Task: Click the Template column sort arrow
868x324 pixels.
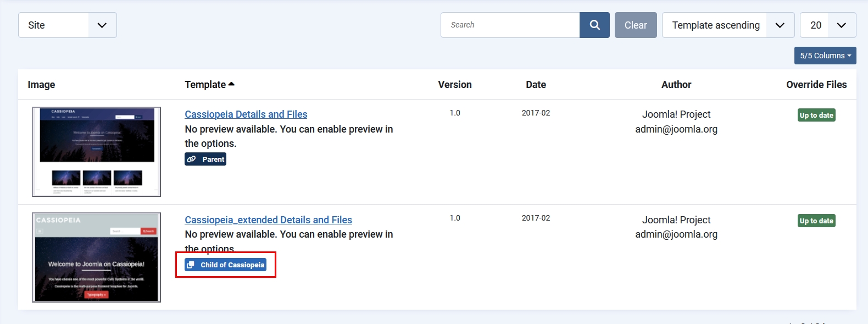Action: [x=231, y=84]
